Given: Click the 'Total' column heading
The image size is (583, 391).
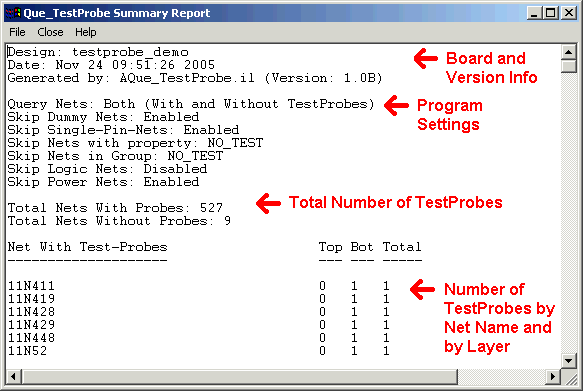Looking at the screenshot, I should pyautogui.click(x=402, y=247).
